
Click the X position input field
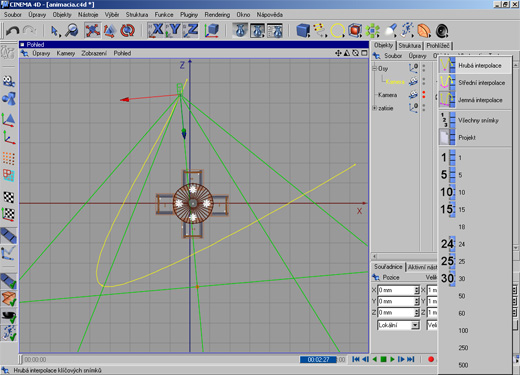[396, 290]
